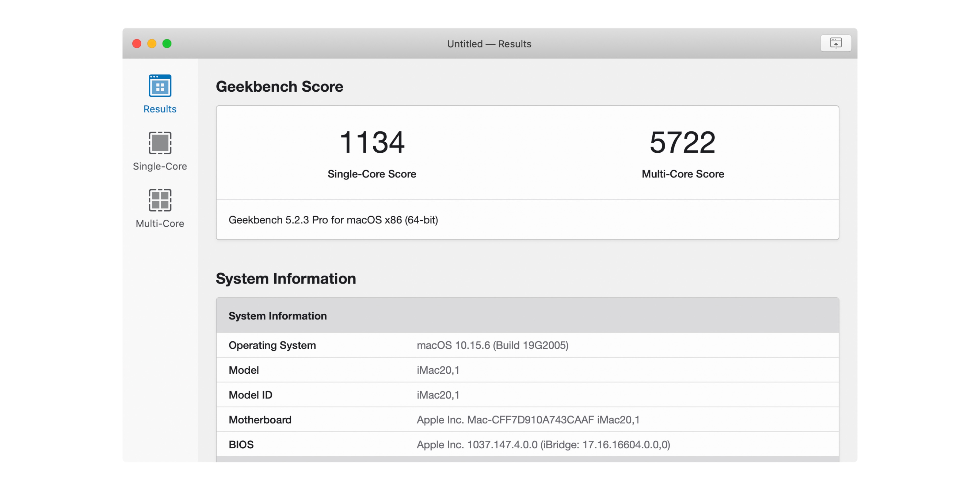Click the Geekbench 5.2.3 Pro version text
Viewport: 980px width, 490px height.
click(333, 220)
